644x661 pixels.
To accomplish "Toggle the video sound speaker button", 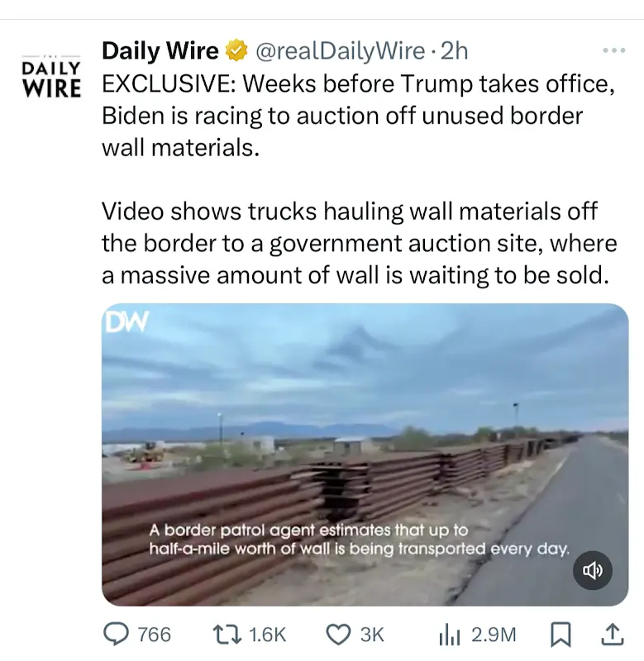I will pyautogui.click(x=592, y=570).
